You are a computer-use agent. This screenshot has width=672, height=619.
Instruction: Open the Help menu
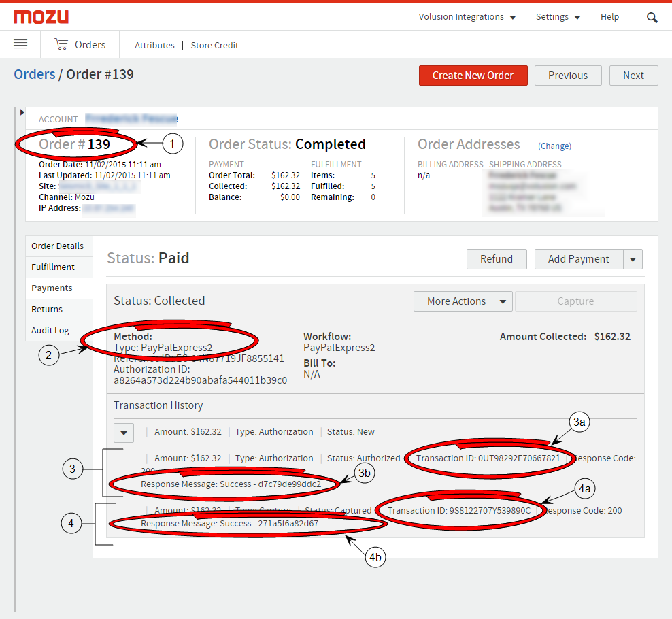click(x=609, y=17)
